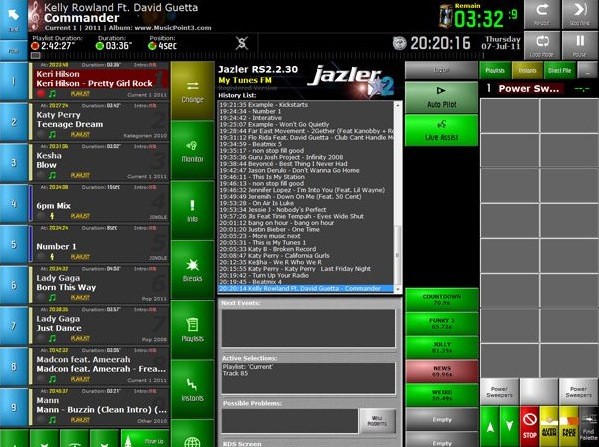
Task: Select Lady Gaga Born This Way track
Action: point(100,284)
